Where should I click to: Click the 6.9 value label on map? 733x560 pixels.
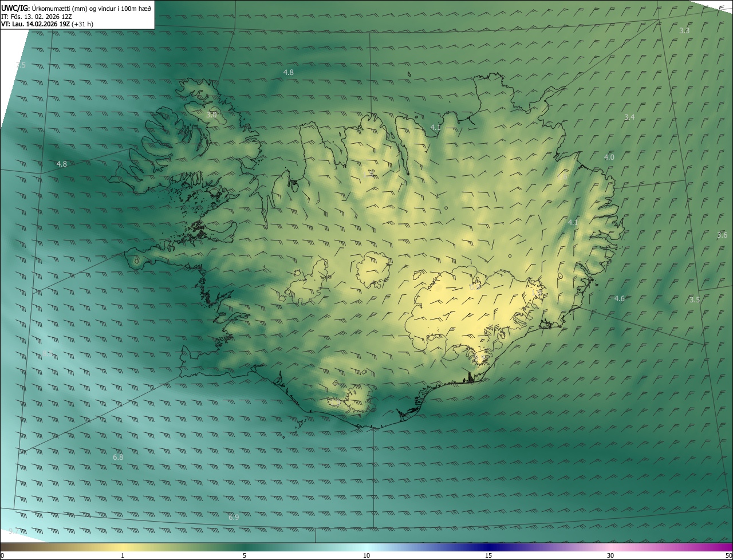[234, 517]
